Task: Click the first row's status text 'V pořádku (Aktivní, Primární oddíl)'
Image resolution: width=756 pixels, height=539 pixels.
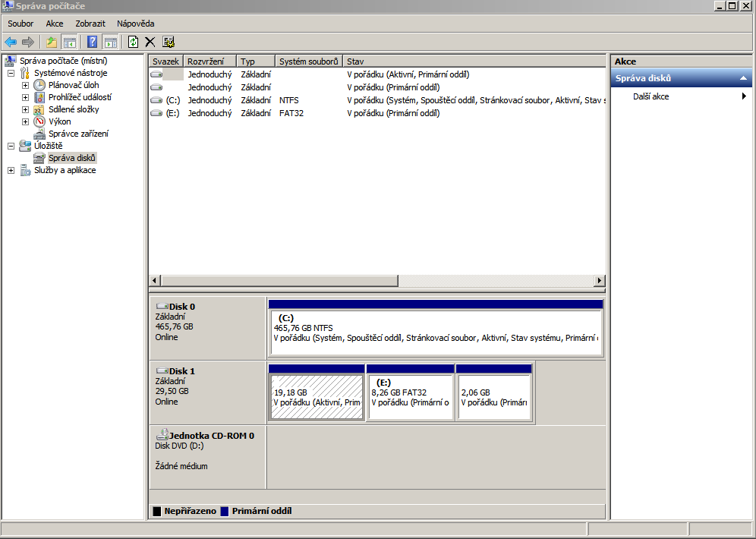Action: [408, 74]
